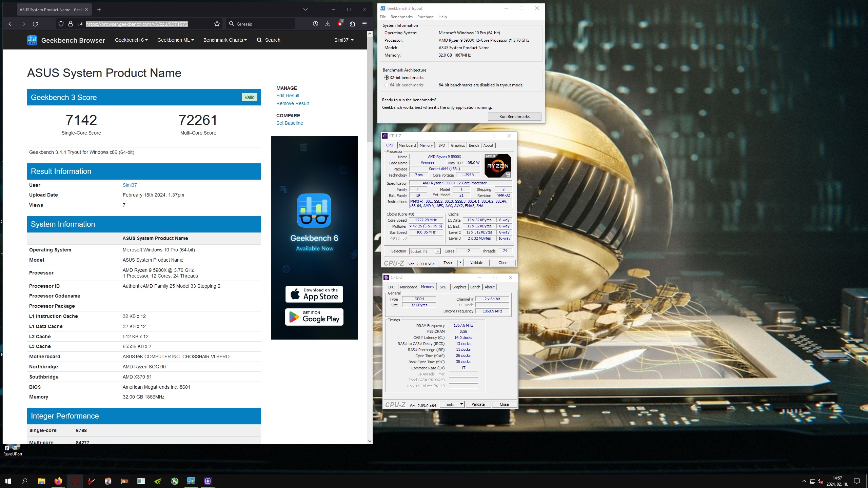Switch to Graphics tab in lower CPU-Z
Image resolution: width=868 pixels, height=488 pixels.
(459, 287)
